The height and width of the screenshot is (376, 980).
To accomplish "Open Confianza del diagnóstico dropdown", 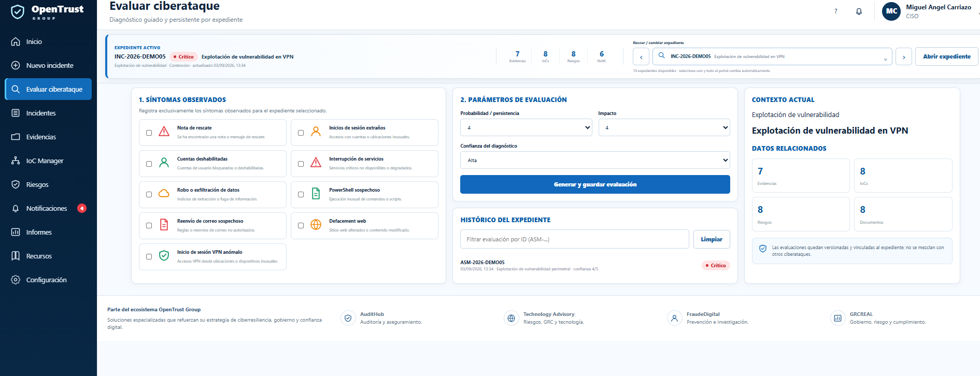I will tap(595, 160).
